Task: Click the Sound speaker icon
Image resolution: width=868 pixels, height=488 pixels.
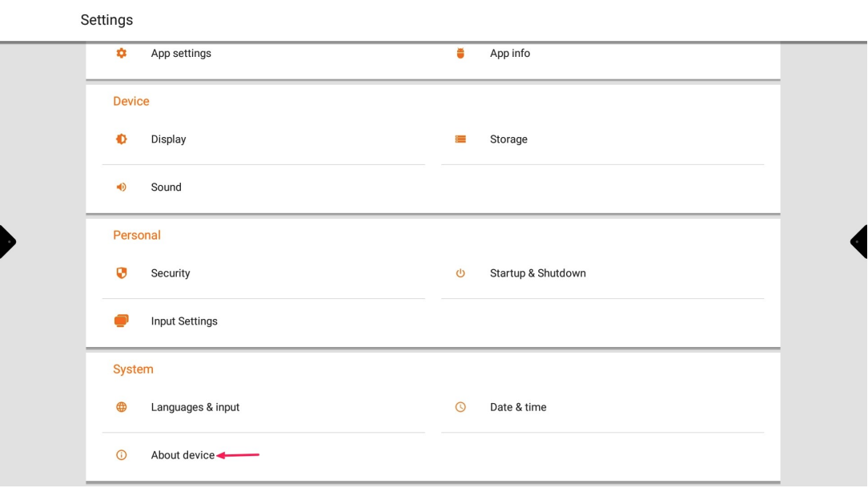Action: [122, 188]
